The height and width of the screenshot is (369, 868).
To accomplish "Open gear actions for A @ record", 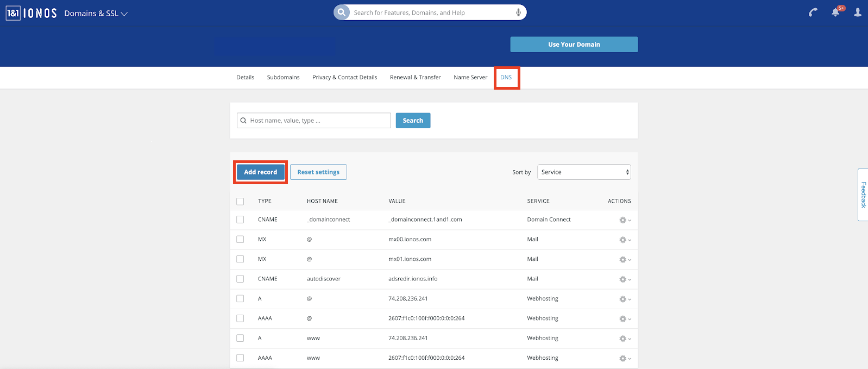I will pyautogui.click(x=625, y=299).
